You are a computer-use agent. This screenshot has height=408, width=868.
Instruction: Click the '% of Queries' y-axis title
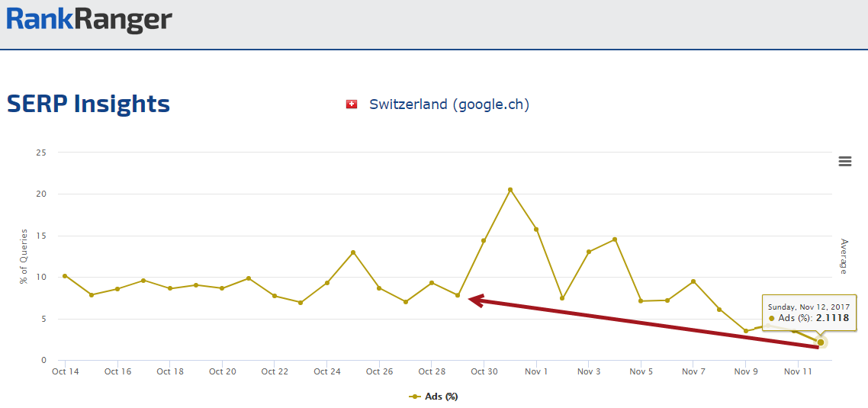pos(24,256)
